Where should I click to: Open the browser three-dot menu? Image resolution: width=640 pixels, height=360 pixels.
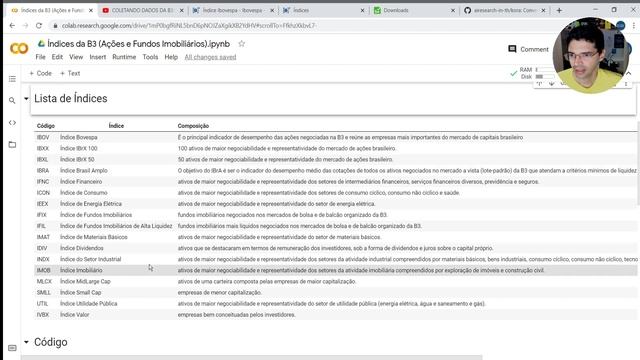(634, 25)
